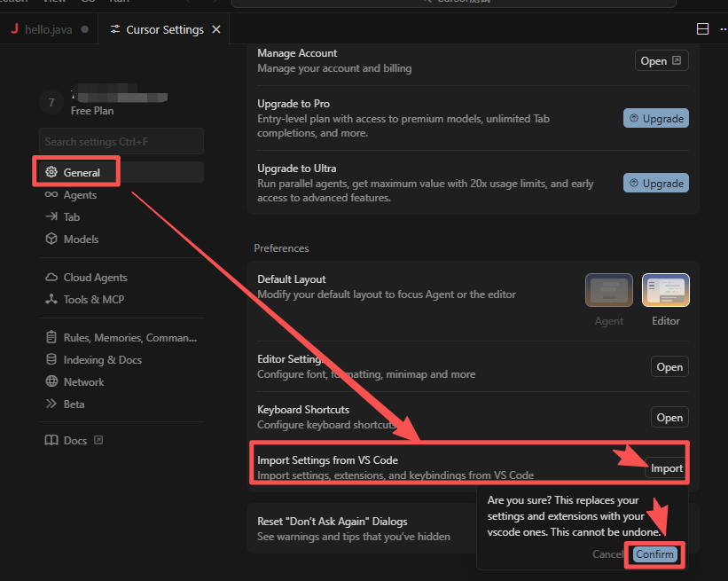Focus the Search settings field
The image size is (728, 581).
click(121, 141)
